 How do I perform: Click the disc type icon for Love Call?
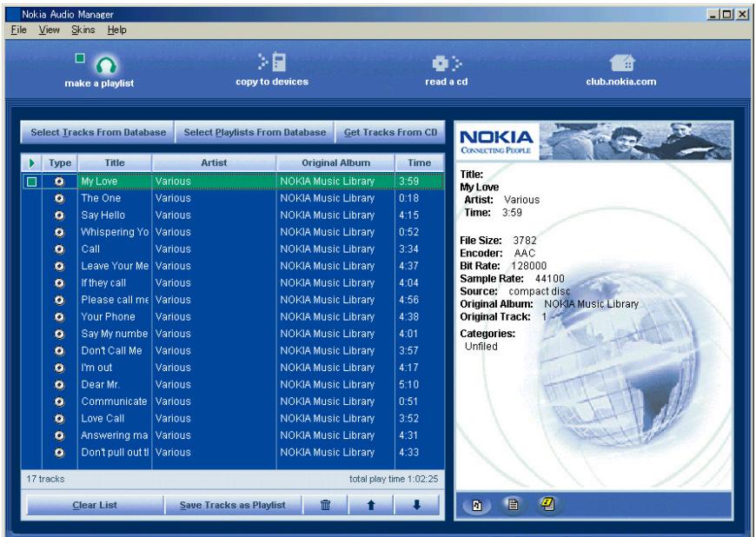59,419
